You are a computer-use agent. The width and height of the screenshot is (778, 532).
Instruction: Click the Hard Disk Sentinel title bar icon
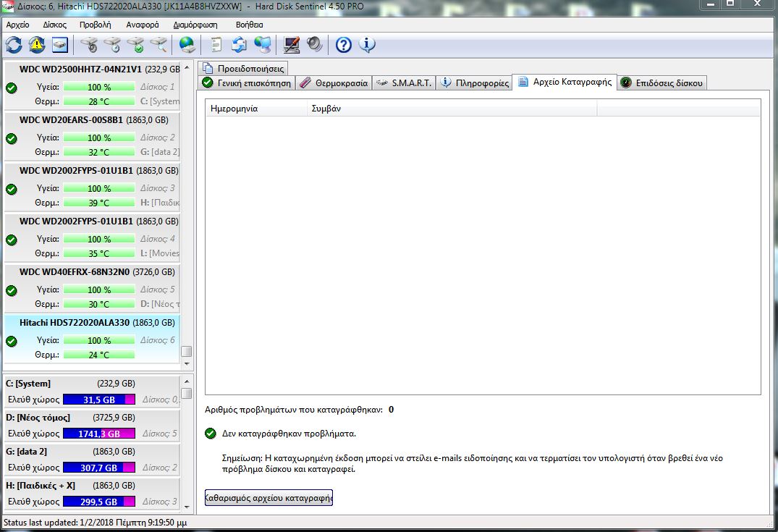(x=7, y=7)
